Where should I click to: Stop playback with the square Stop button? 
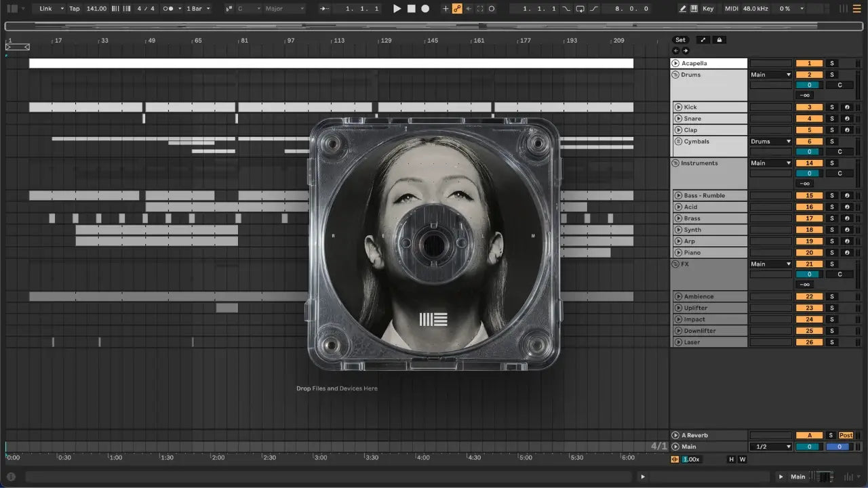pos(411,9)
